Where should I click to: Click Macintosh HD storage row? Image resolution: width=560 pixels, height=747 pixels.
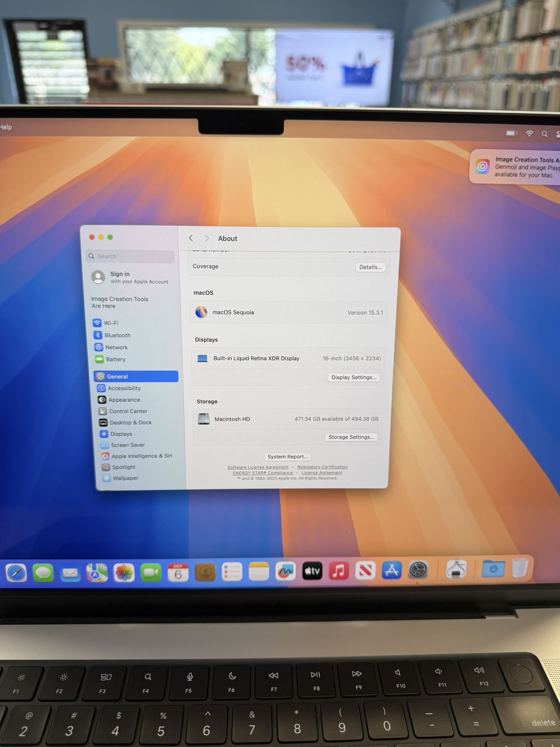pyautogui.click(x=288, y=419)
